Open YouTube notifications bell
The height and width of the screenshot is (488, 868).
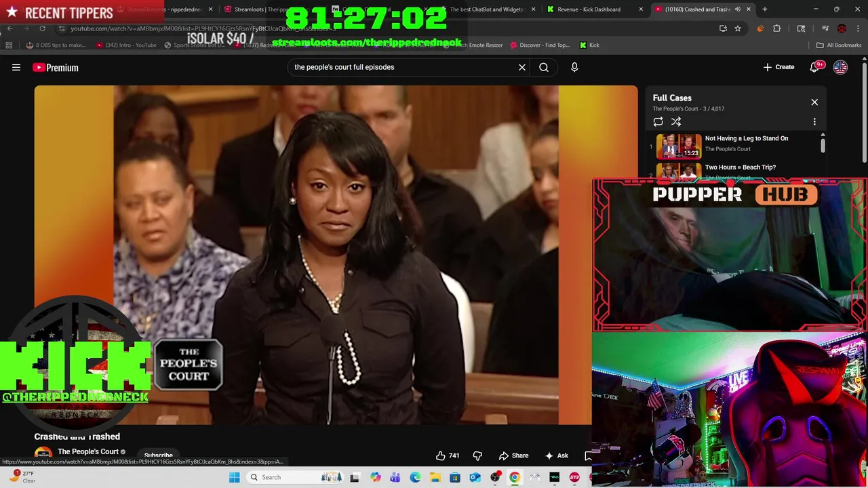815,67
